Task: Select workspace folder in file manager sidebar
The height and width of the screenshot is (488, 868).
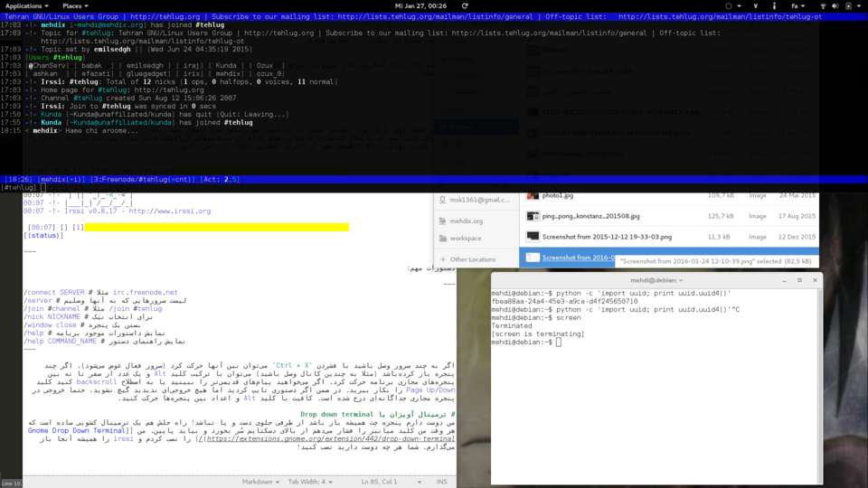Action: [466, 239]
